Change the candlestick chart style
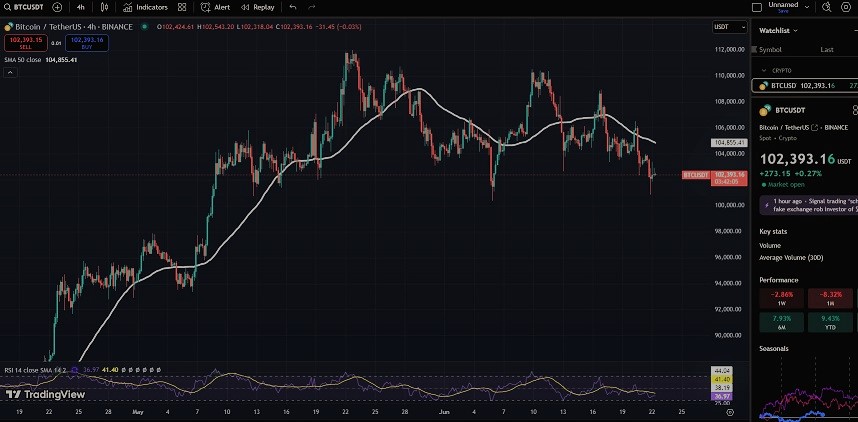The image size is (858, 422). point(105,7)
